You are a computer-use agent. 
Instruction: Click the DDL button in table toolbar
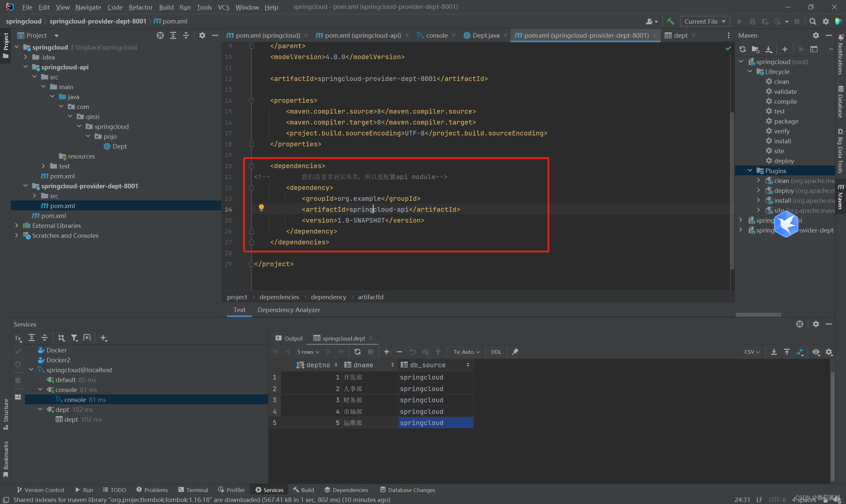coord(496,352)
